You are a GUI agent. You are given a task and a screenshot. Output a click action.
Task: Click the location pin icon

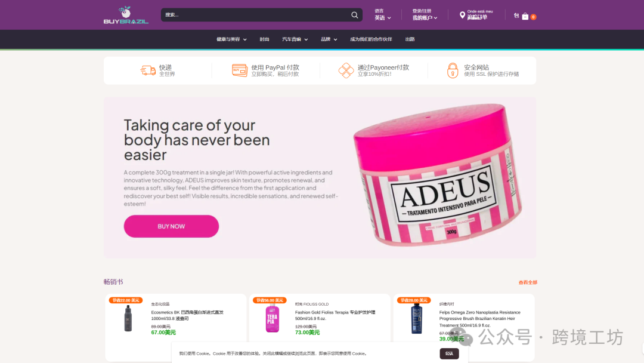click(462, 15)
